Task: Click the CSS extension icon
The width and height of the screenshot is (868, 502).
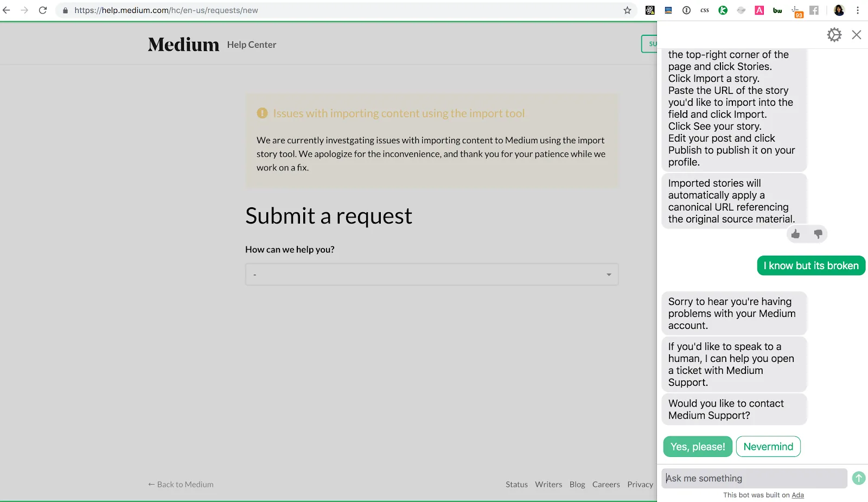Action: (705, 10)
